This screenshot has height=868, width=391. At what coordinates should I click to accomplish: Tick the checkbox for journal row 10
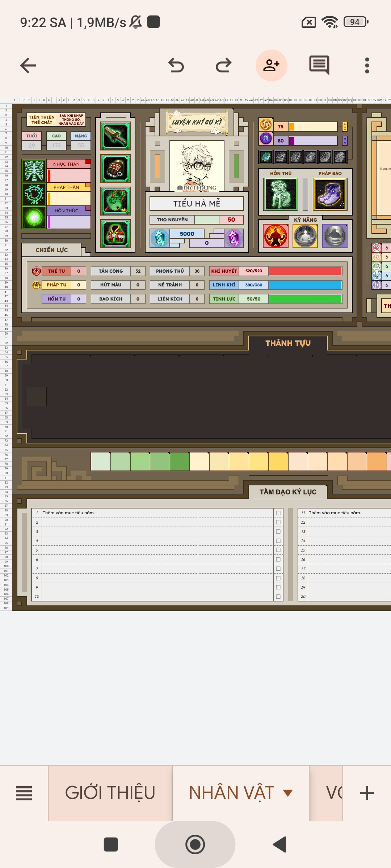click(278, 596)
